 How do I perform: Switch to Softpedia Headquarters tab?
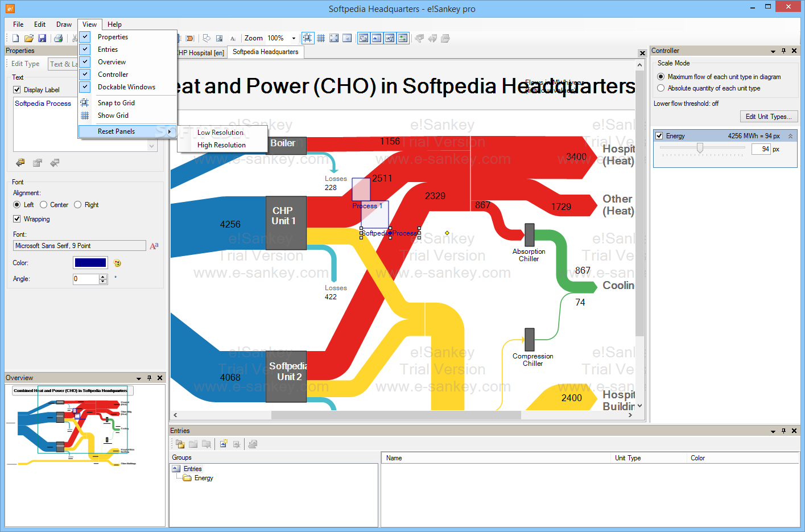point(266,52)
